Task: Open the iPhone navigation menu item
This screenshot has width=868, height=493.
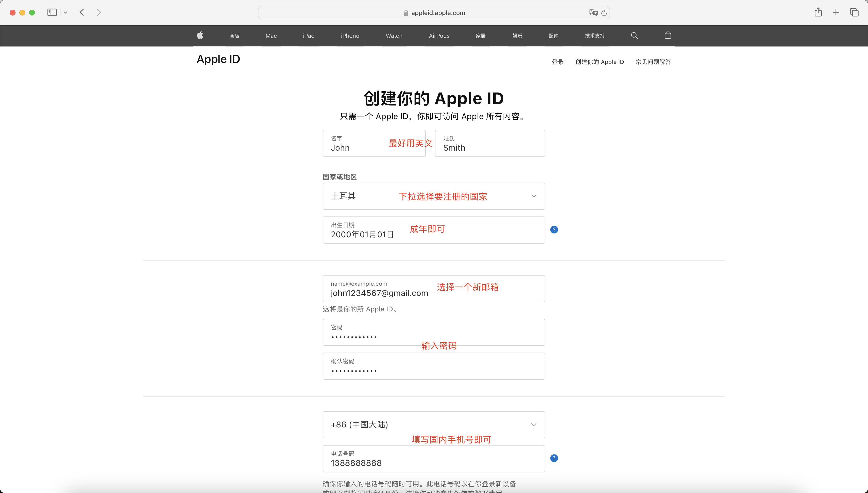Action: [x=350, y=36]
